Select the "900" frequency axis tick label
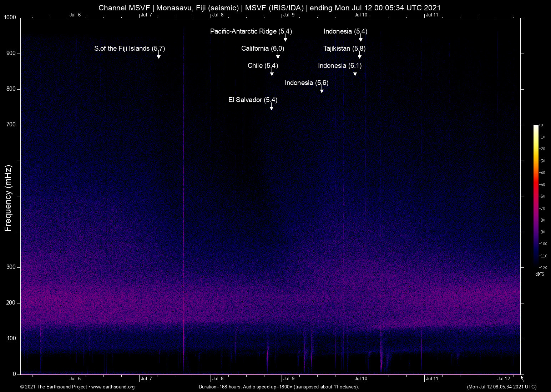This screenshot has height=392, width=551. [11, 53]
